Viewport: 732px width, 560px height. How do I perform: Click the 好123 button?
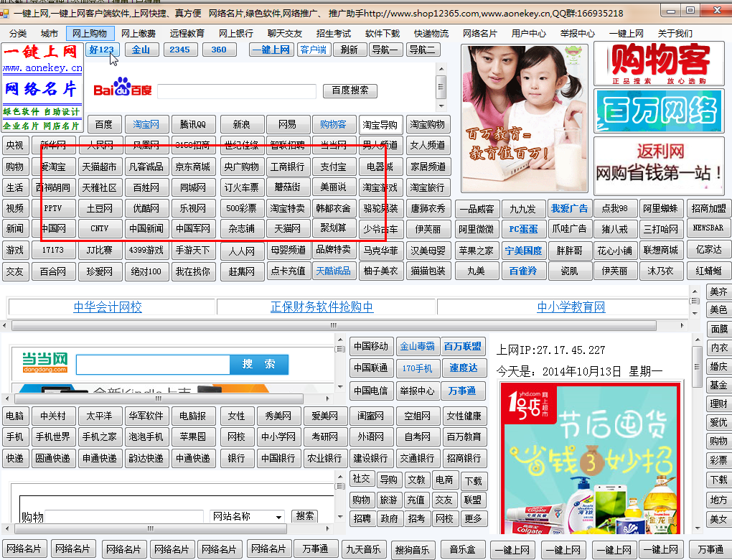pyautogui.click(x=102, y=50)
